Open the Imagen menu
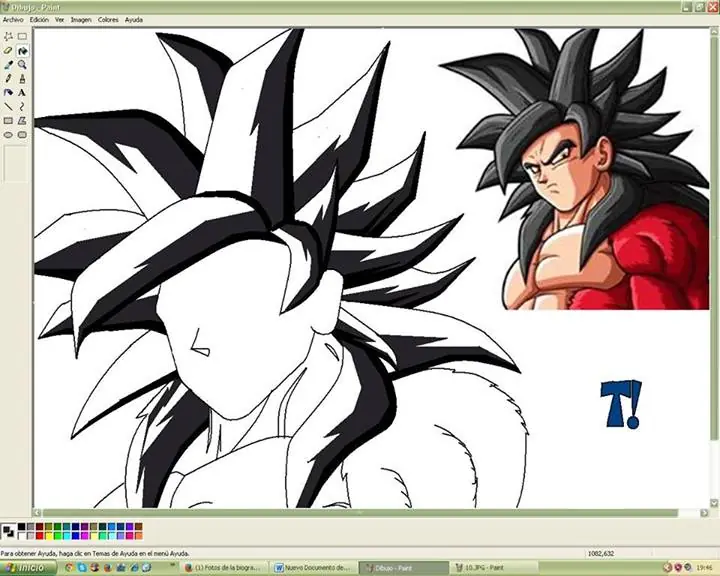The image size is (720, 576). click(81, 20)
